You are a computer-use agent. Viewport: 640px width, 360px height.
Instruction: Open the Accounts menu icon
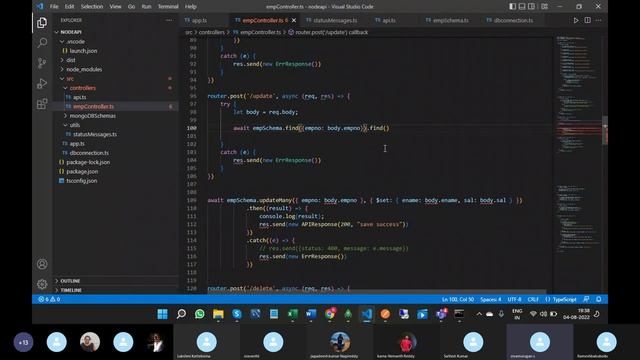tap(42, 264)
